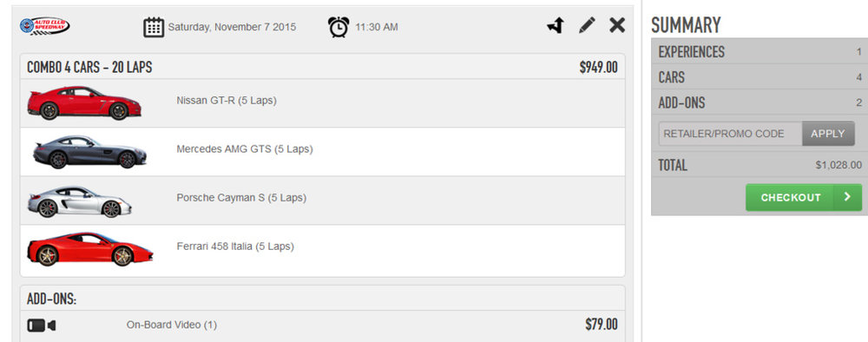This screenshot has width=868, height=342.
Task: Apply the promo code
Action: pos(828,134)
